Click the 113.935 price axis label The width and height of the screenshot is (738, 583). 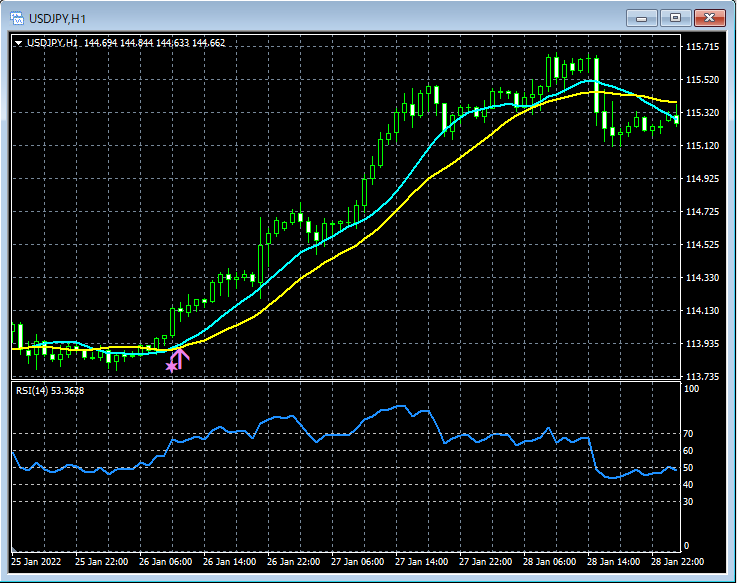702,343
